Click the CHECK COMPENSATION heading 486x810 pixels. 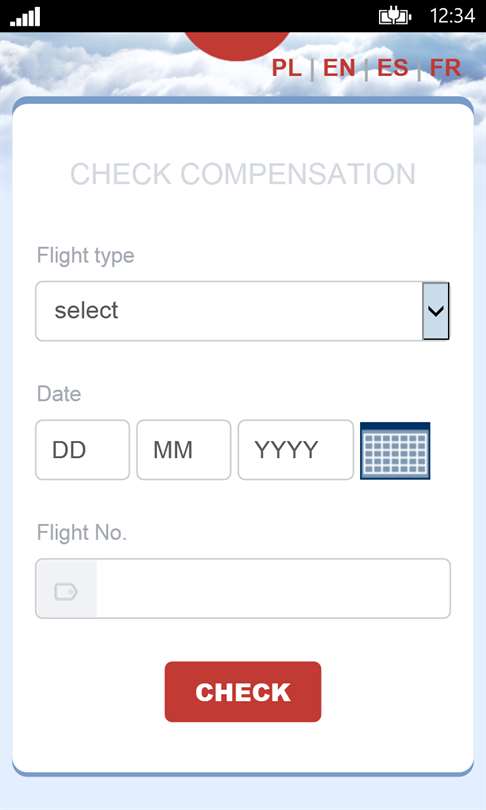click(x=243, y=174)
